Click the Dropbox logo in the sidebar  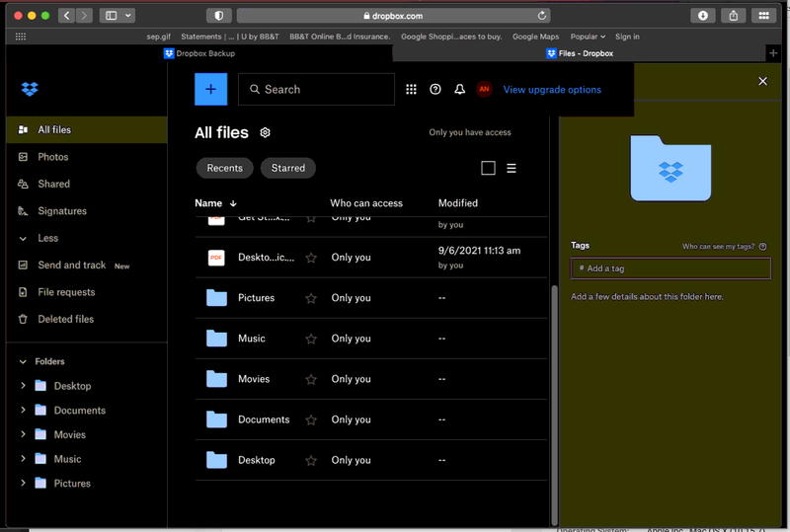click(x=30, y=90)
